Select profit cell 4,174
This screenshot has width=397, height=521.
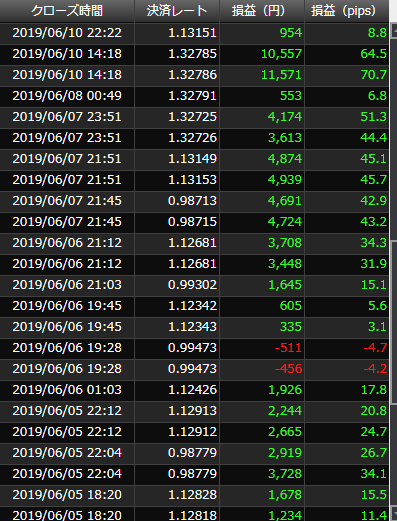262,117
